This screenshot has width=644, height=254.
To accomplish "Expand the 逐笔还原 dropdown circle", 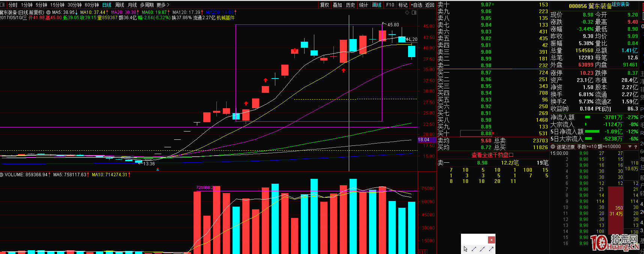I will [553, 147].
